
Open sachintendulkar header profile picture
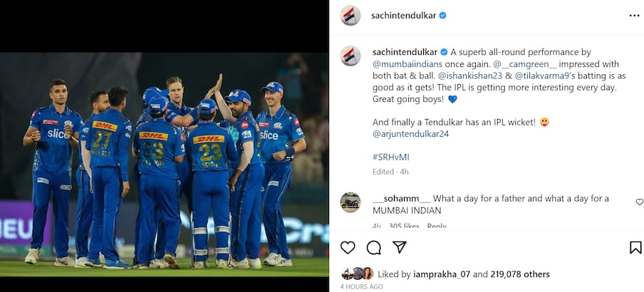[350, 15]
